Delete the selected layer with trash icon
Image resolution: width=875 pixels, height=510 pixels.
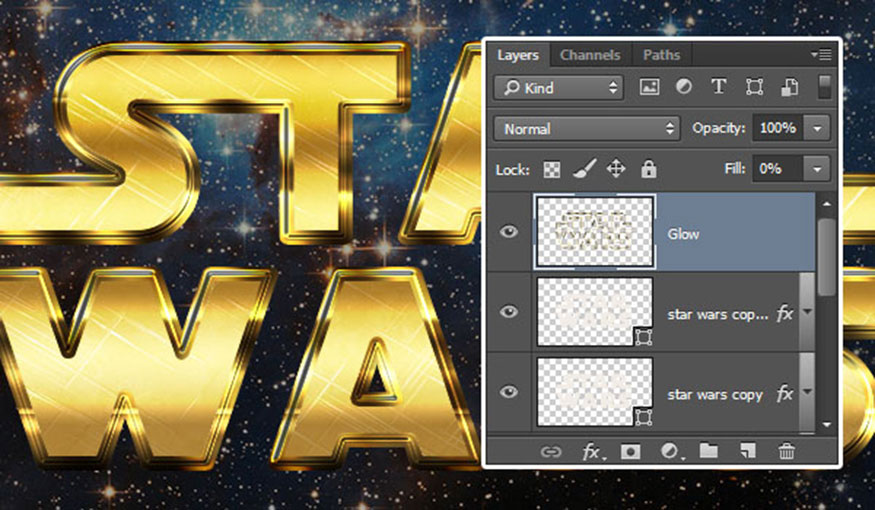[x=786, y=451]
